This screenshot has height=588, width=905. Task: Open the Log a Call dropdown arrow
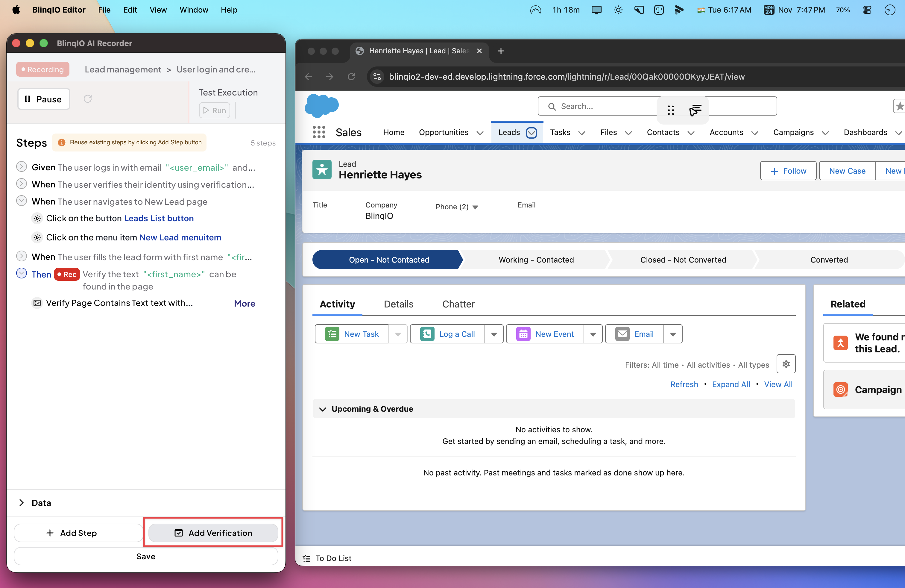[494, 334]
